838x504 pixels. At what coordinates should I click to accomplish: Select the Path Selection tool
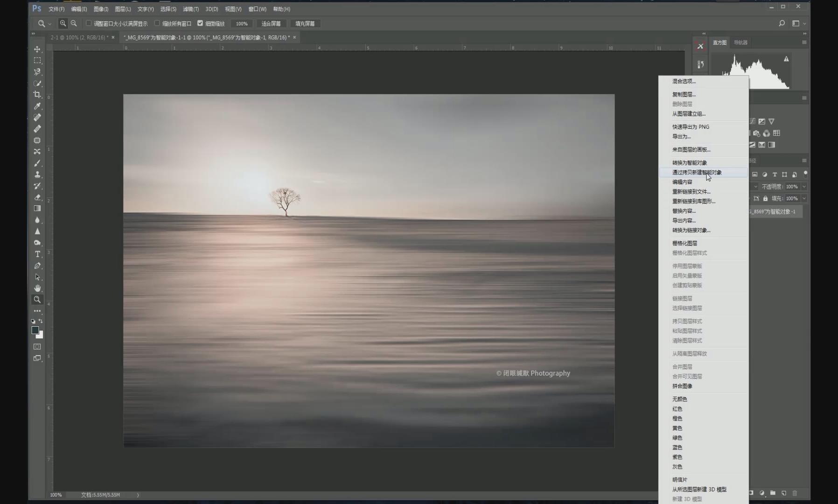click(37, 277)
